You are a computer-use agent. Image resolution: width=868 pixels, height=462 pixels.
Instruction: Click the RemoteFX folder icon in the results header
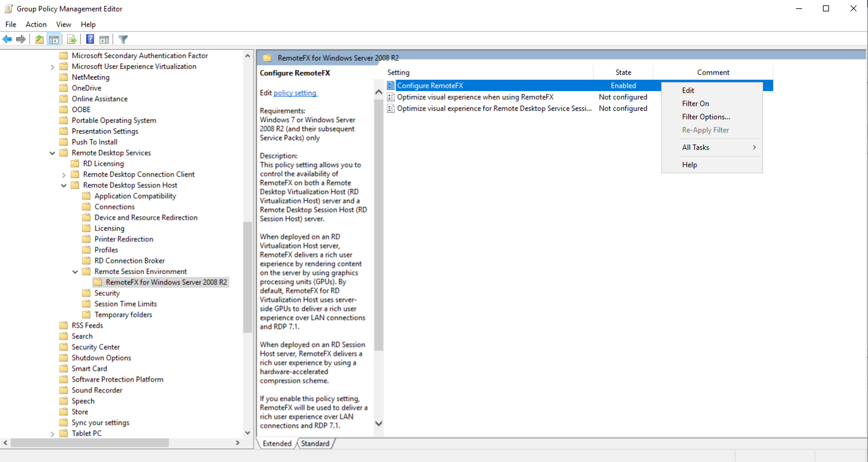coord(267,58)
